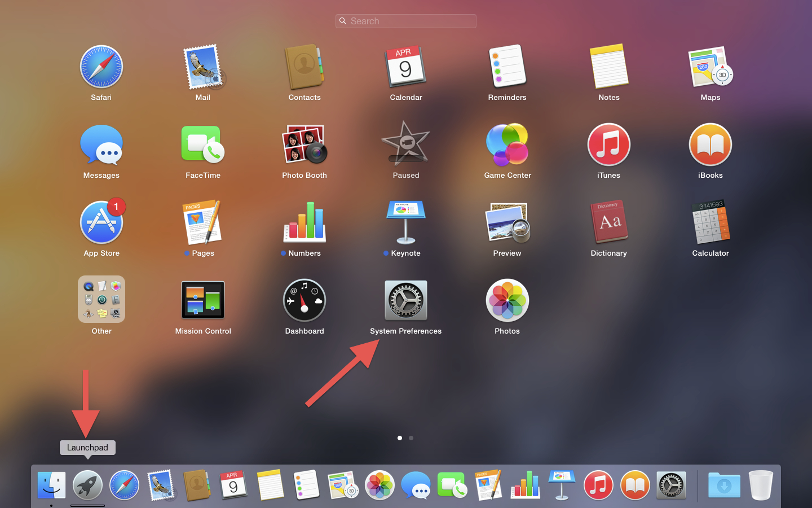Open Contacts in the Launchpad grid
This screenshot has height=508, width=812.
(x=304, y=67)
